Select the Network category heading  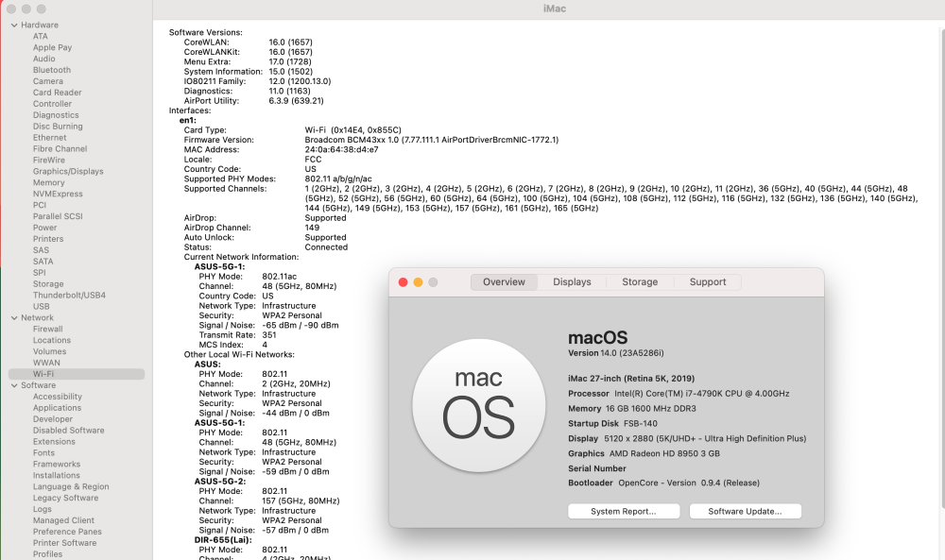point(38,318)
